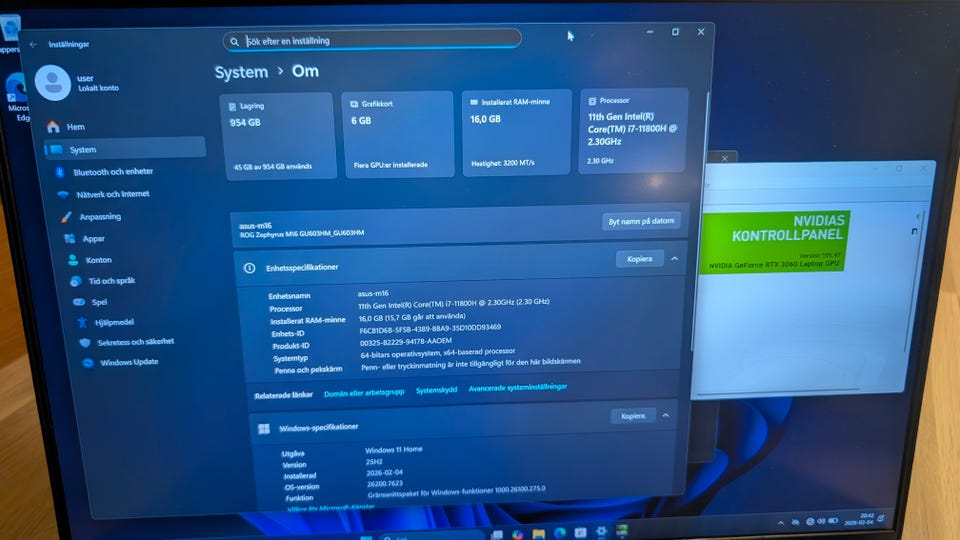Open the user account avatar
The width and height of the screenshot is (960, 540).
point(53,83)
